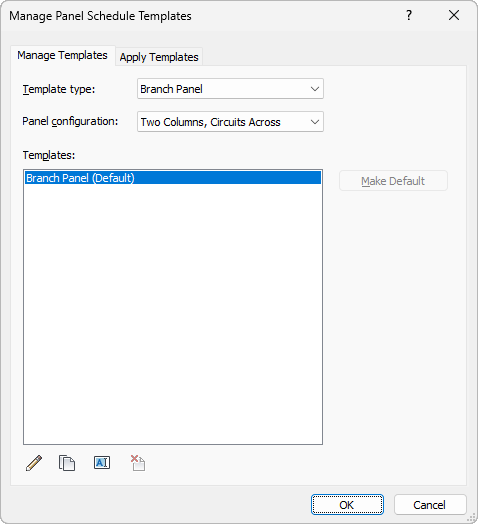Confirm with the OK button
This screenshot has height=524, width=478.
click(347, 505)
